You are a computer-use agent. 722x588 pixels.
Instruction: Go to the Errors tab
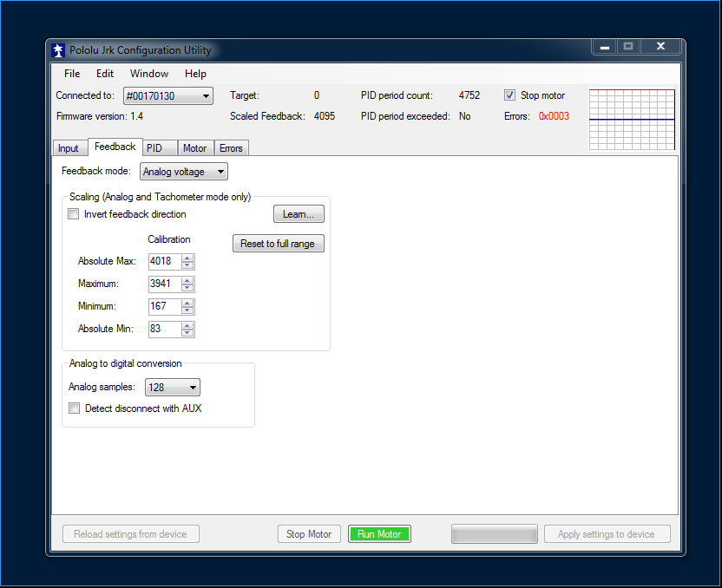(231, 148)
